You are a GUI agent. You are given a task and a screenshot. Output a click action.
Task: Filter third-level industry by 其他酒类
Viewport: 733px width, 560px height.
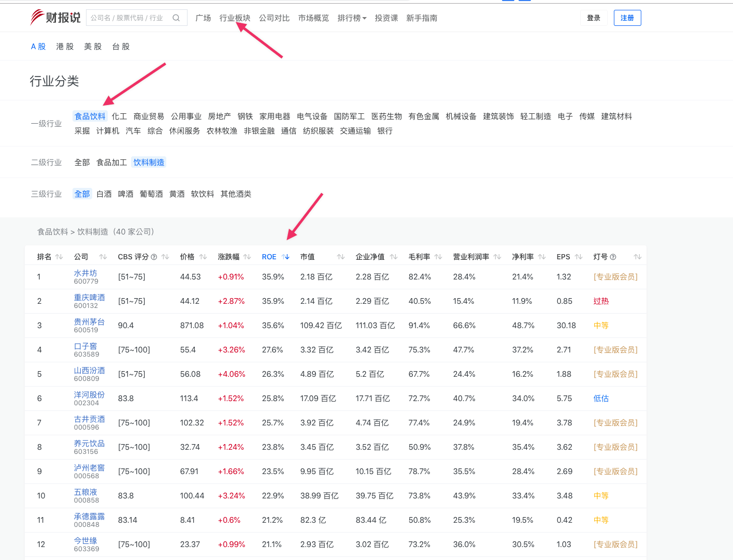pos(236,194)
